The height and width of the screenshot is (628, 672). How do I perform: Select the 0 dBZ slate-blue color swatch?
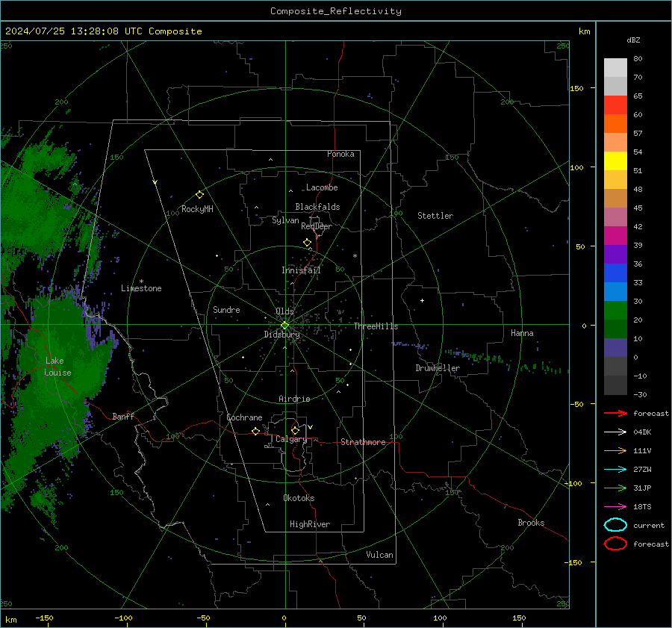615,347
